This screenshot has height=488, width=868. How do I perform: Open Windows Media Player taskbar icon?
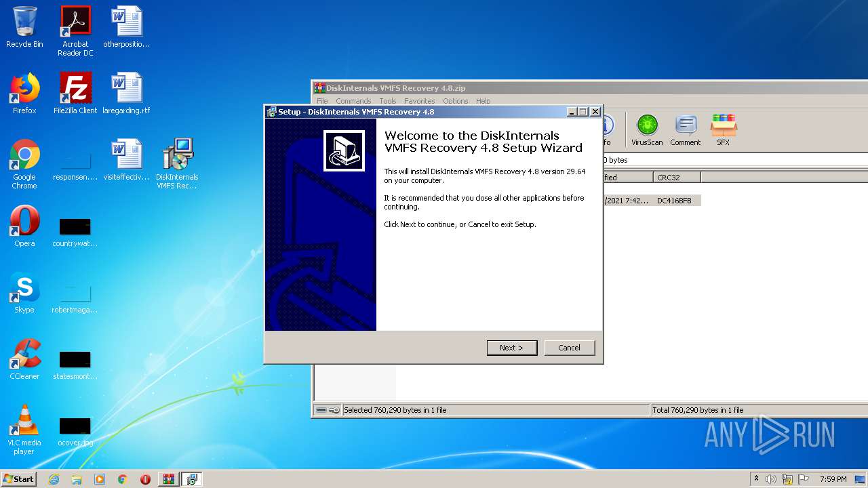pos(100,479)
